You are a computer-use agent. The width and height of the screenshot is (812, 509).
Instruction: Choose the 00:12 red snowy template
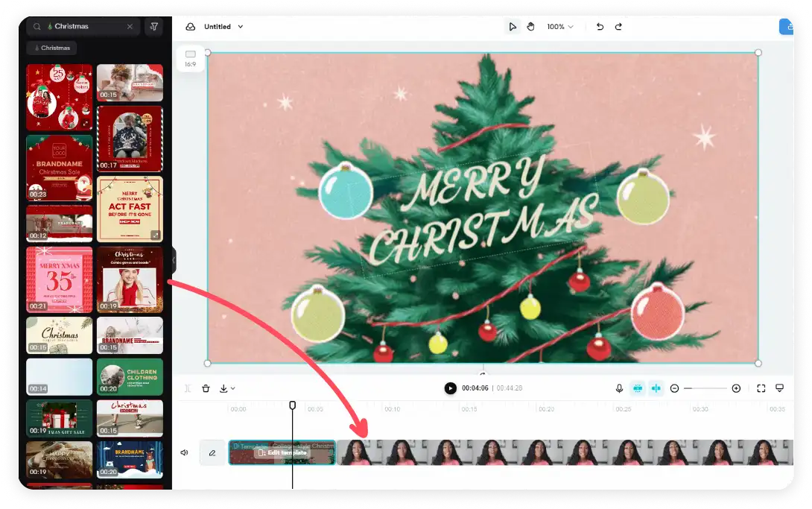pos(60,224)
